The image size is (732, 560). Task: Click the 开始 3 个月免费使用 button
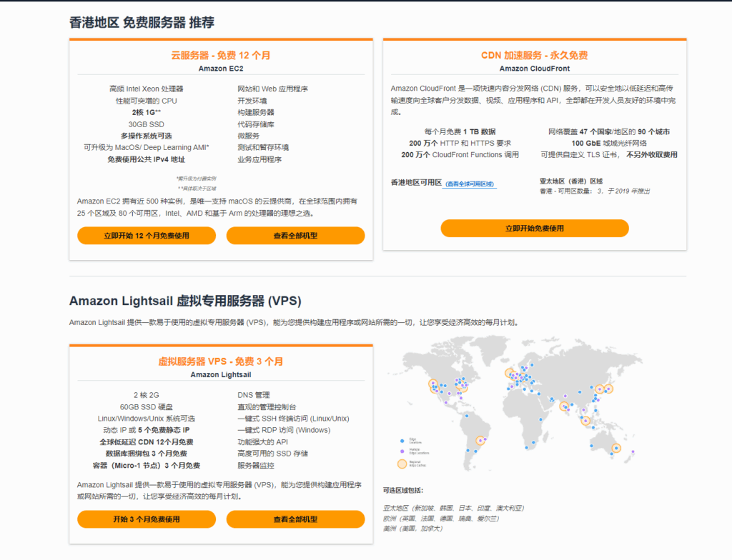(146, 519)
